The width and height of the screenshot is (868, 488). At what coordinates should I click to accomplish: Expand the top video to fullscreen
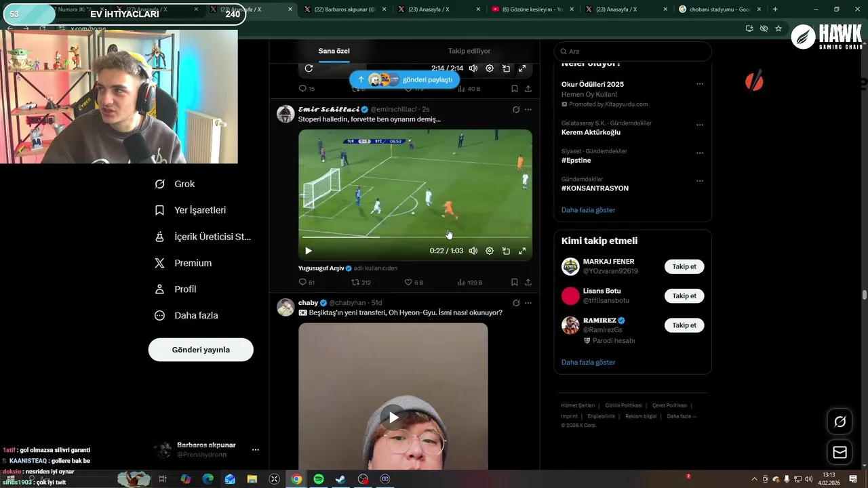pos(522,68)
